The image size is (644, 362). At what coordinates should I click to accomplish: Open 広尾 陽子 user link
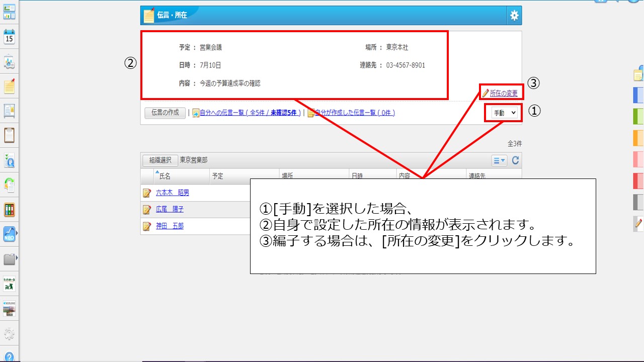170,210
